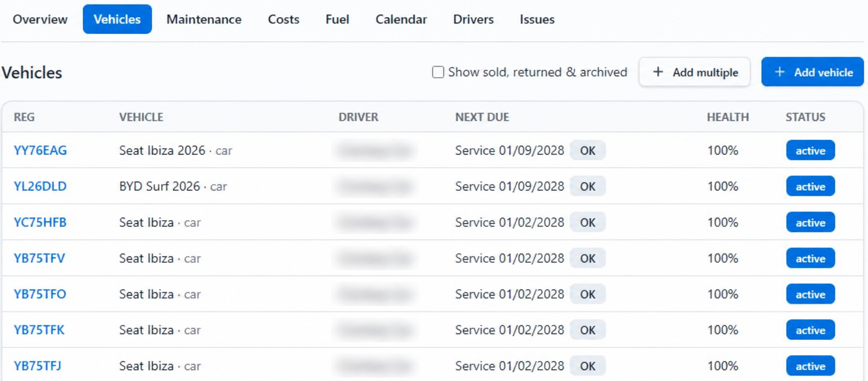Image resolution: width=868 pixels, height=381 pixels.
Task: Enable Show sold, returned & archived checkbox
Action: [x=438, y=72]
